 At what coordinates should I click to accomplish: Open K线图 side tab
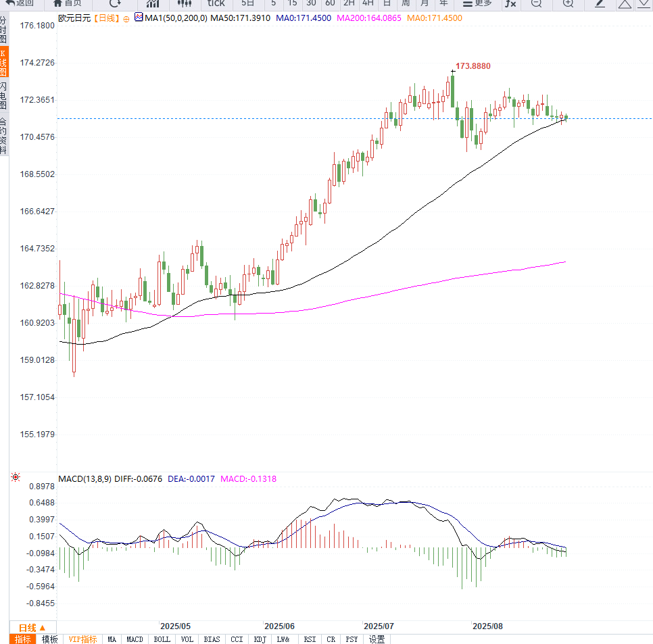coord(4,62)
